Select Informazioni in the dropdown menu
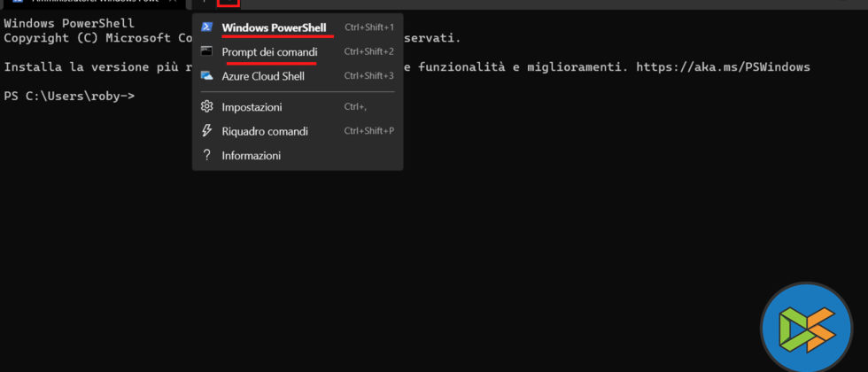 (251, 155)
